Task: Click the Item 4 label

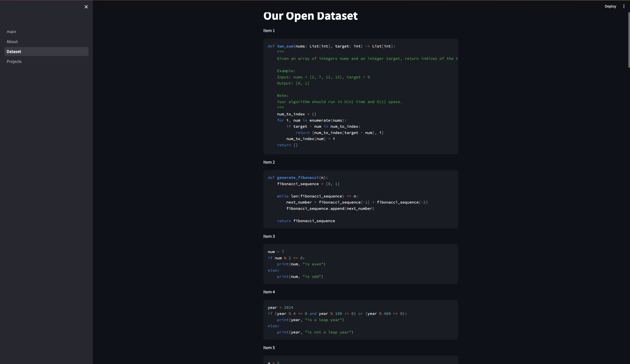Action: [269, 292]
